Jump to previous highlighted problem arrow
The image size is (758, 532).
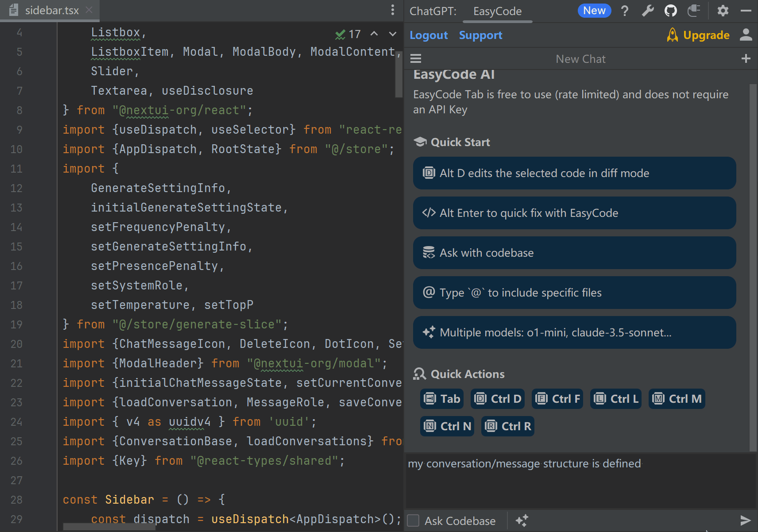click(374, 34)
